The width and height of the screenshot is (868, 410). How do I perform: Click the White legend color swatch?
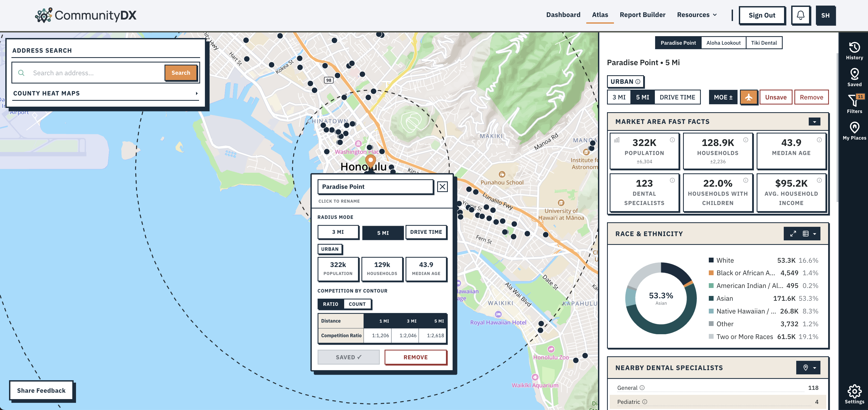pos(711,260)
